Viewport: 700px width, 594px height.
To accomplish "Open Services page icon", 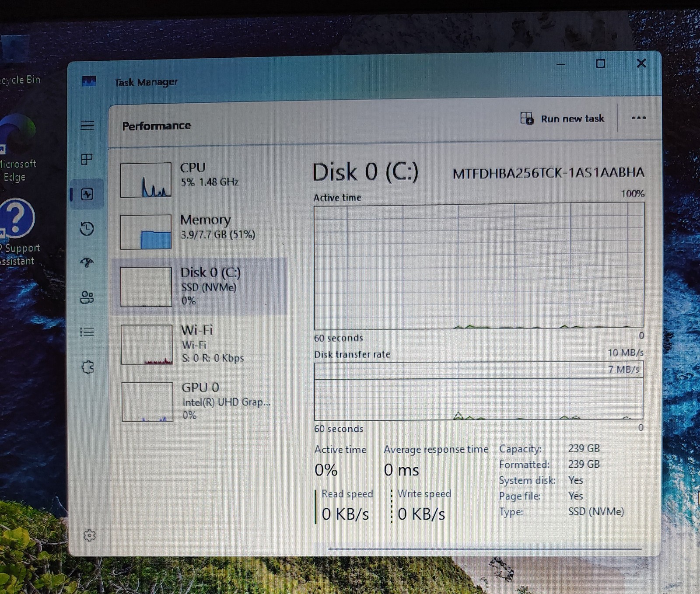I will tap(87, 367).
